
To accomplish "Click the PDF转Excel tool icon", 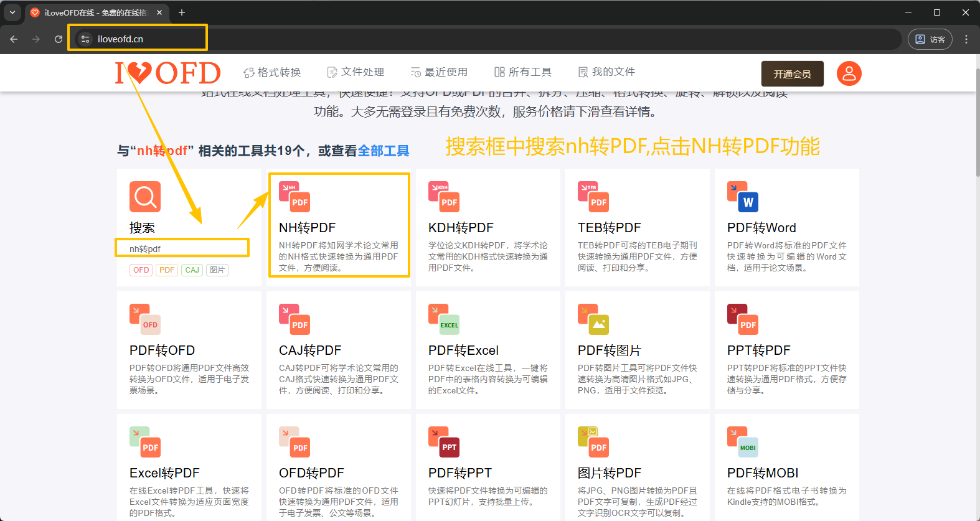I will [444, 319].
